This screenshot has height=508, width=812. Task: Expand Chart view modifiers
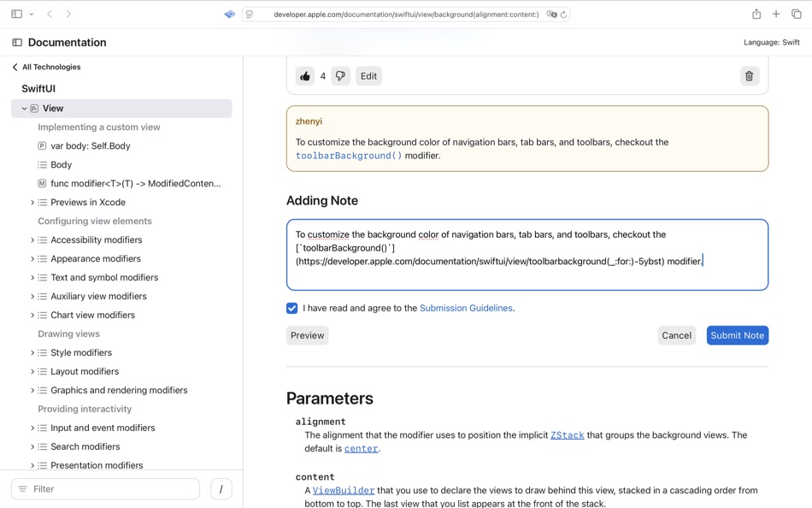click(x=32, y=316)
